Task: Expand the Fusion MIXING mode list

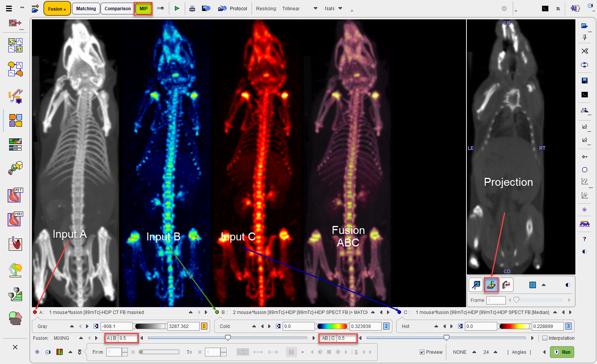Action: [x=81, y=338]
